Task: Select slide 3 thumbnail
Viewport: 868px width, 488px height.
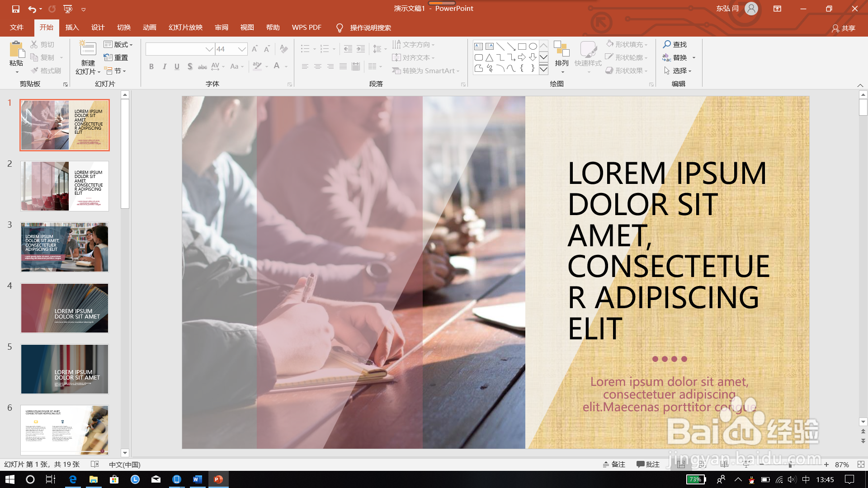Action: (x=65, y=247)
